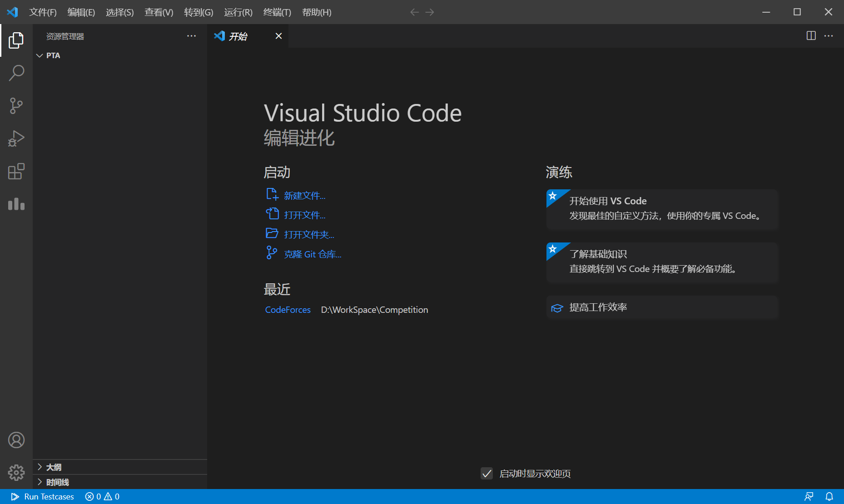Open Explorer panel more actions ellipsis
This screenshot has width=844, height=504.
(x=192, y=36)
